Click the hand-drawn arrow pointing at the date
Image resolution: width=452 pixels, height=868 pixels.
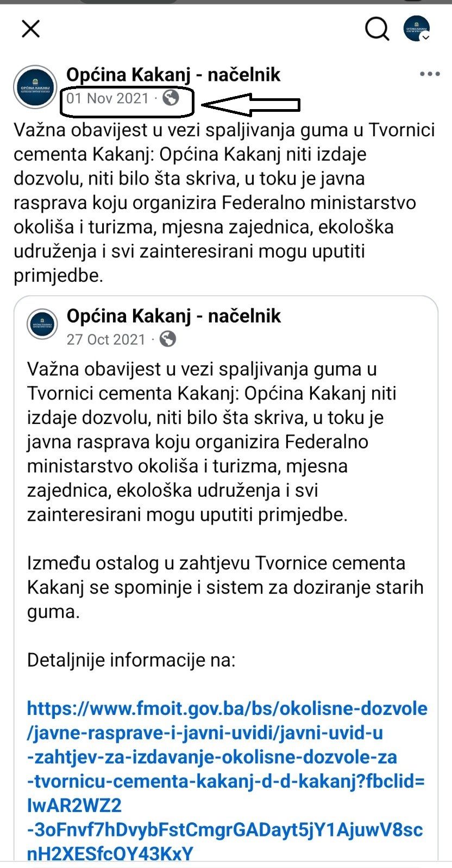coord(251,104)
